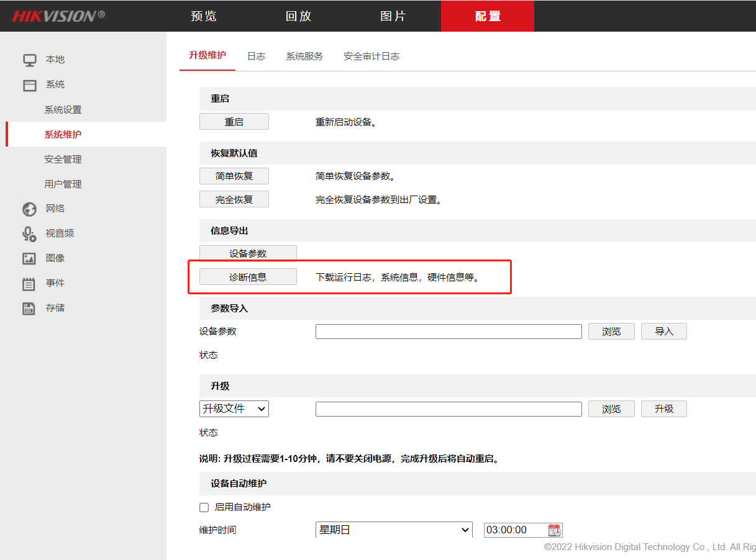Click the 存储 floppy disk icon

pyautogui.click(x=29, y=309)
